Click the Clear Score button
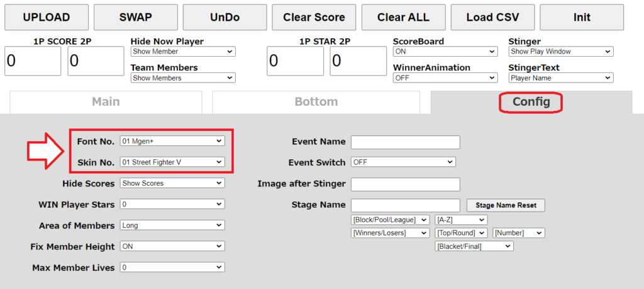Viewport: 644px width, 289px height. click(x=314, y=17)
